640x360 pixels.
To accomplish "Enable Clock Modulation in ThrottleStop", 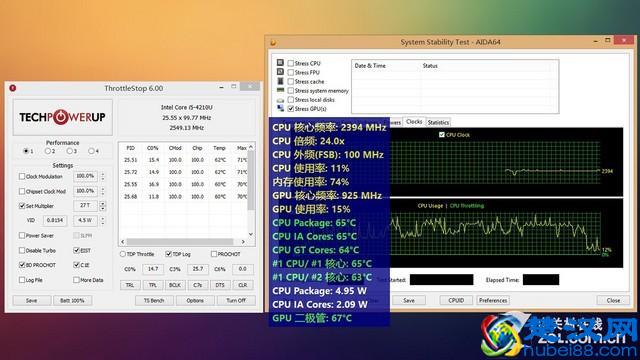I will (22, 176).
